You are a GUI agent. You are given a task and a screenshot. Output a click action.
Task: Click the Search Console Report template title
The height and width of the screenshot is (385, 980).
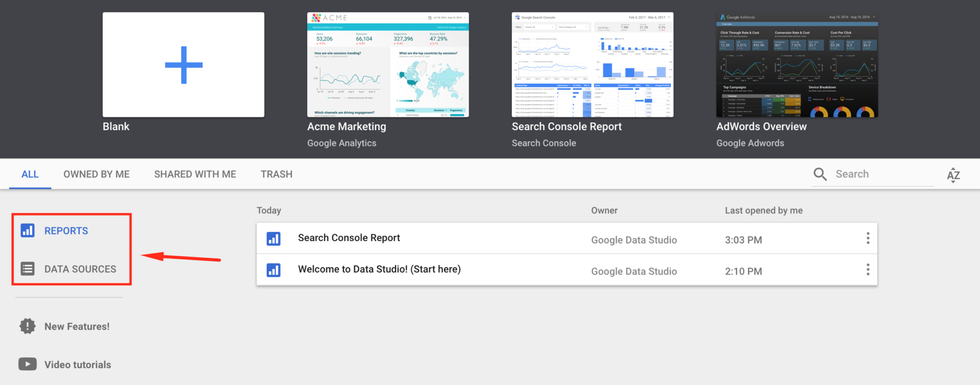tap(567, 126)
